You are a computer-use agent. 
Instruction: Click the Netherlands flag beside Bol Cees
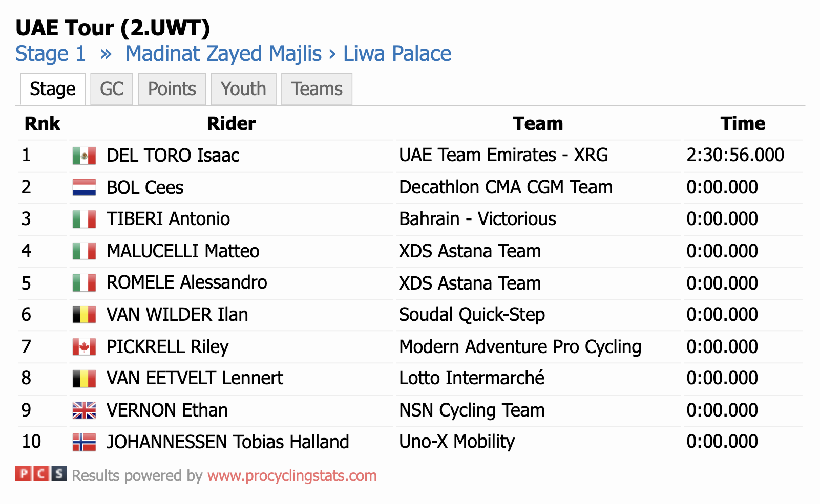click(84, 188)
